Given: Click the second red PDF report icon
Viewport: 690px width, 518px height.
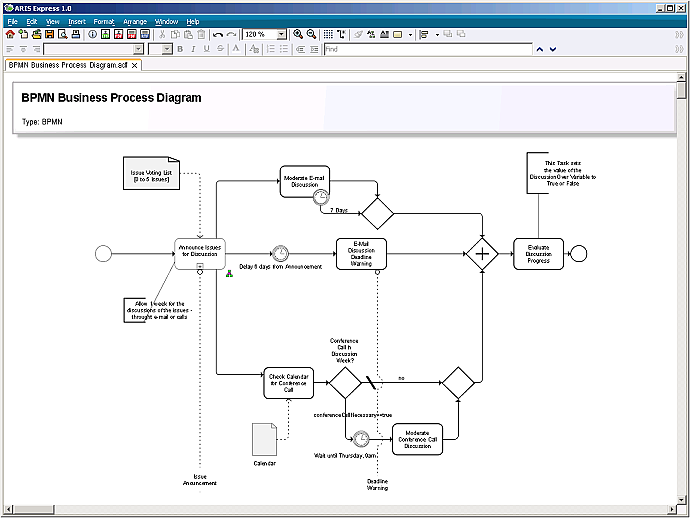Looking at the screenshot, I should click(132, 34).
